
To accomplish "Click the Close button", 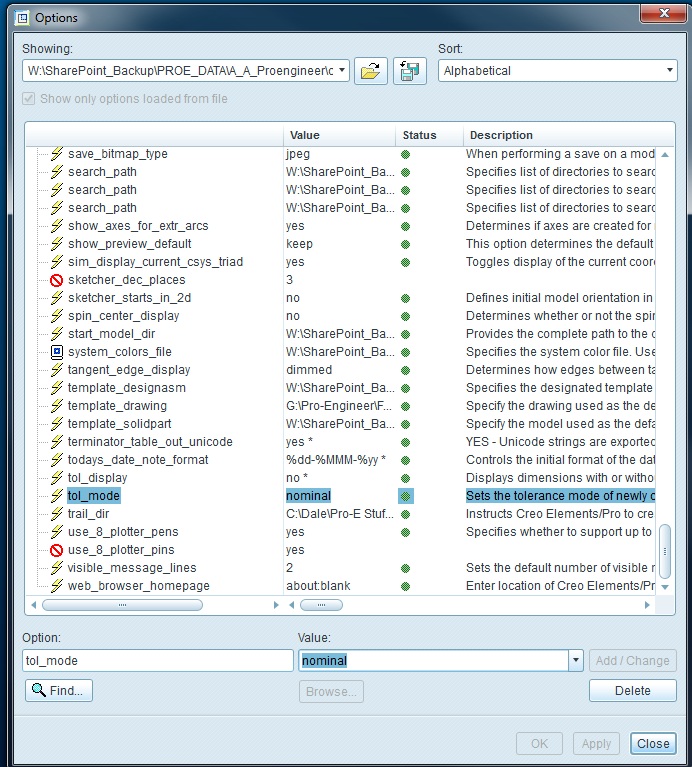I will [653, 744].
